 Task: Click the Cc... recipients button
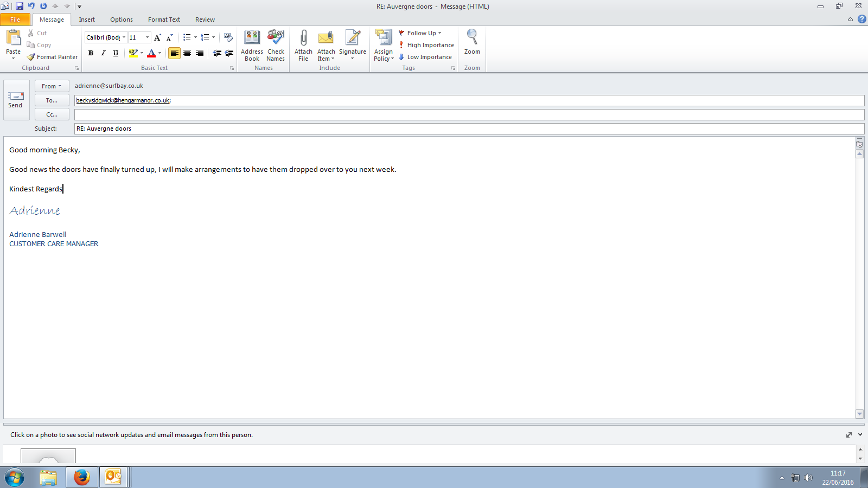52,114
